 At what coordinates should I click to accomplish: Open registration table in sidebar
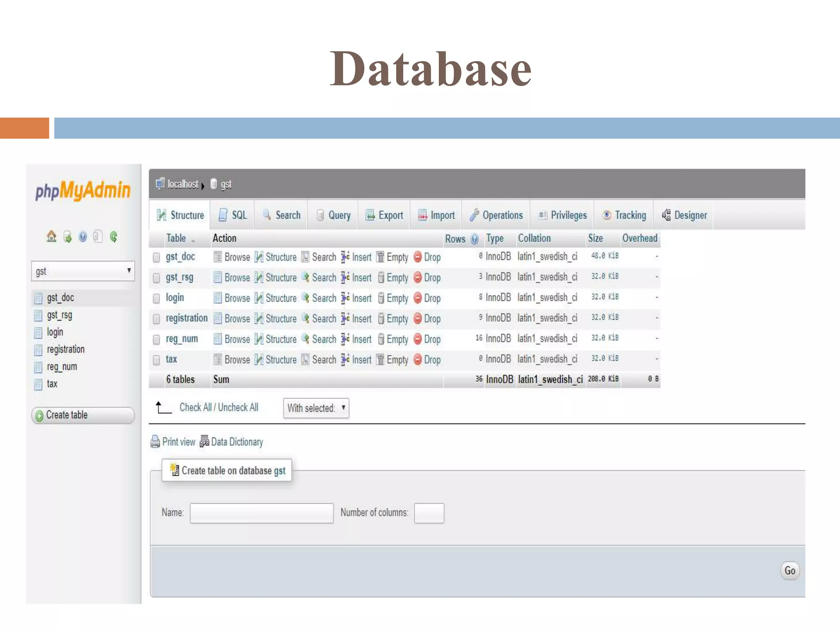(66, 349)
